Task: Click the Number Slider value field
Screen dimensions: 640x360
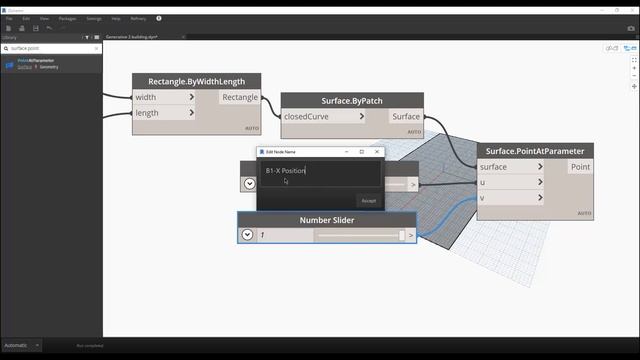Action: tap(285, 235)
